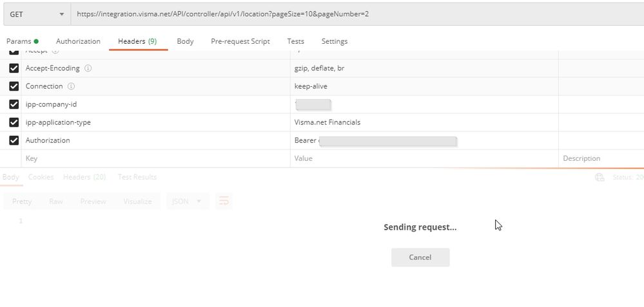Click the empty Key input cell
This screenshot has width=644, height=307.
155,158
